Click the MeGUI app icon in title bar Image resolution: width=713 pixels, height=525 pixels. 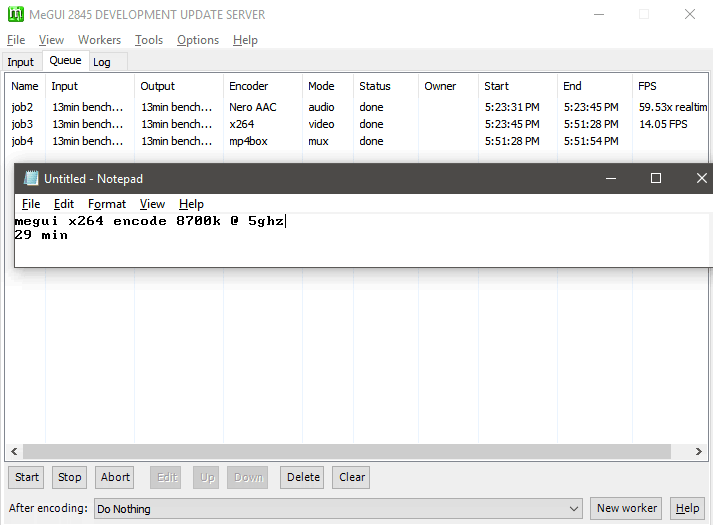16,14
